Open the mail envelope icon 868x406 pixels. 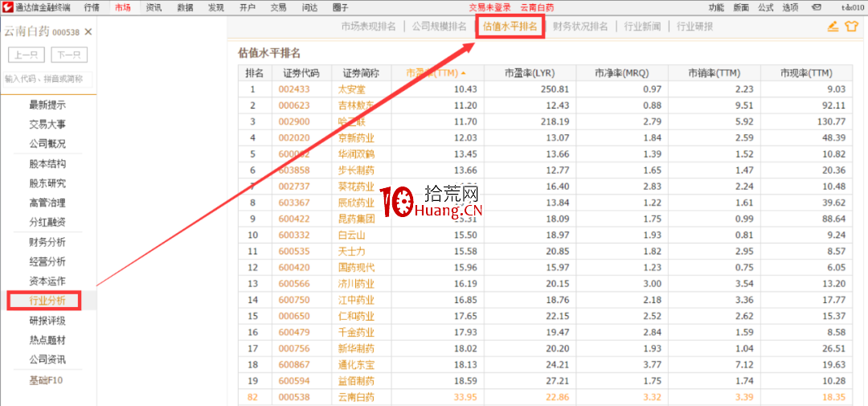[x=816, y=8]
